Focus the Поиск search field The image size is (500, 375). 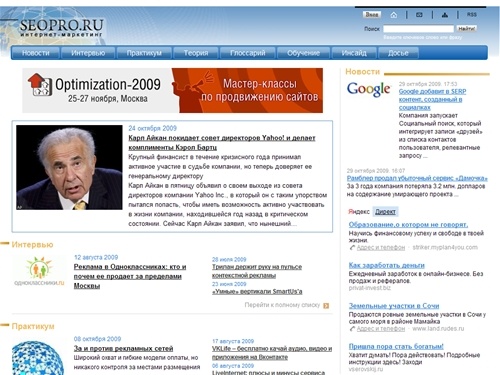[x=418, y=29]
